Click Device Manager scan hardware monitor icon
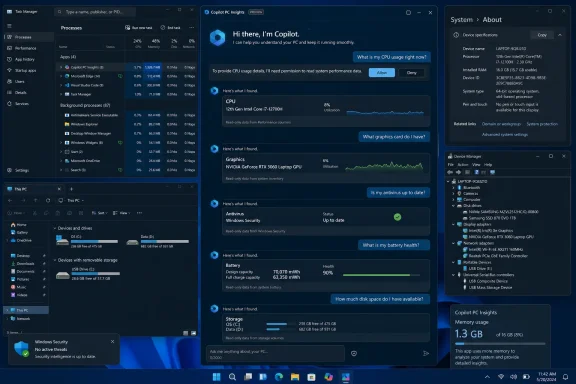576x384 pixels. tap(492, 172)
